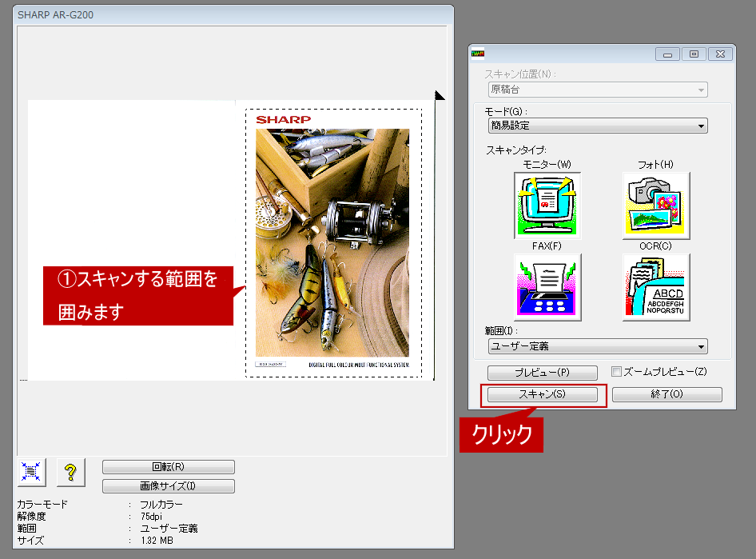The width and height of the screenshot is (756, 559).
Task: Click the auto-fit scan area icon
Action: click(31, 472)
